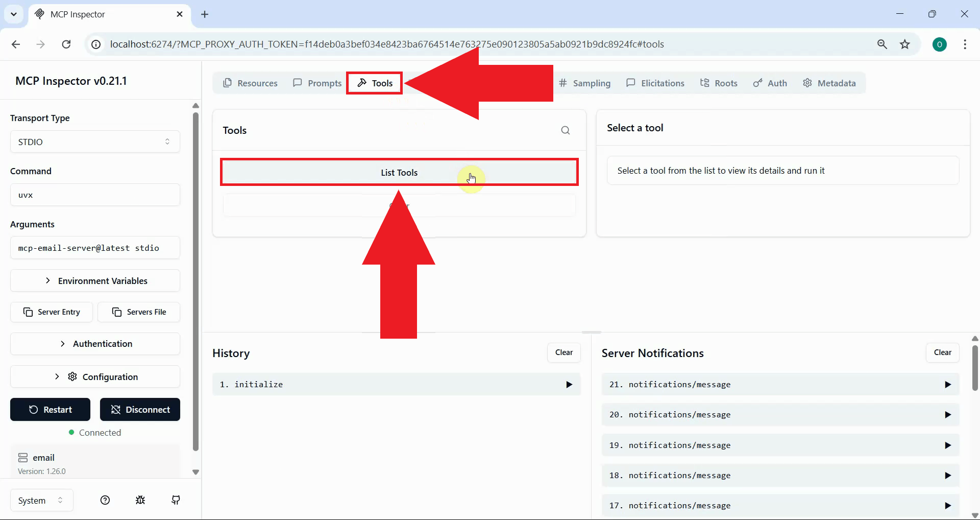Expand the Environment Variables section
Image resolution: width=980 pixels, height=520 pixels.
pyautogui.click(x=95, y=280)
